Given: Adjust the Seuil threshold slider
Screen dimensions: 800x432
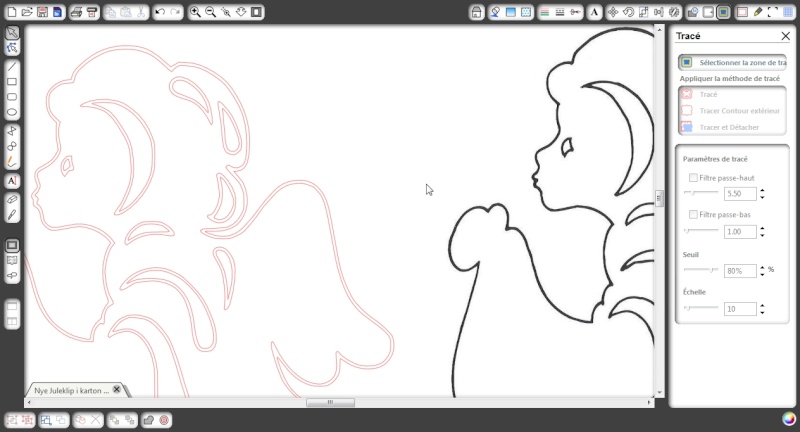Looking at the screenshot, I should coord(701,270).
